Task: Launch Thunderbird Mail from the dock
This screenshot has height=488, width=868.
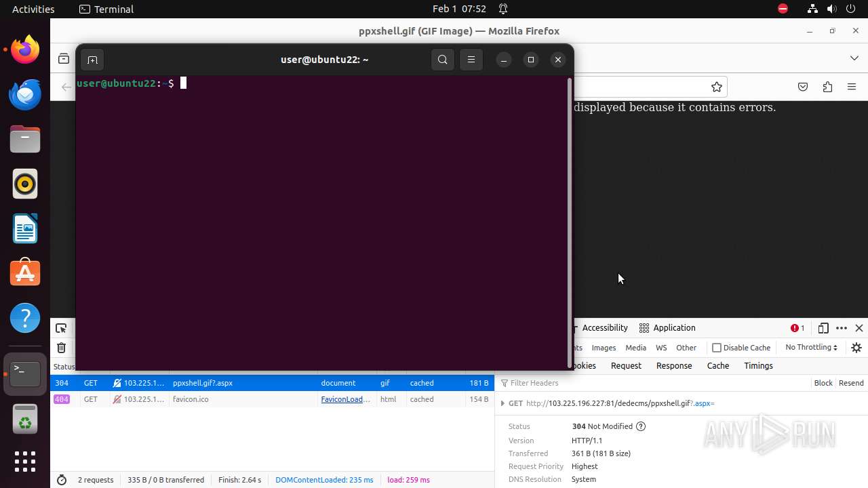Action: point(25,95)
